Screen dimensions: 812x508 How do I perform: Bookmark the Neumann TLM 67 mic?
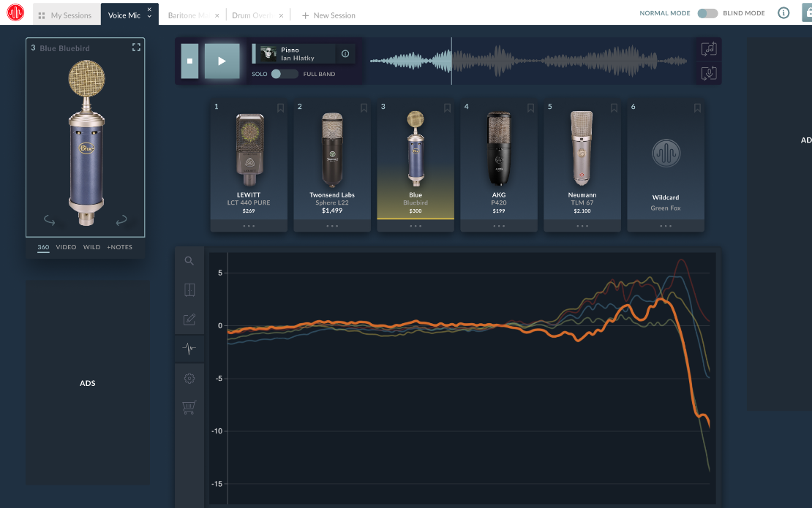614,108
